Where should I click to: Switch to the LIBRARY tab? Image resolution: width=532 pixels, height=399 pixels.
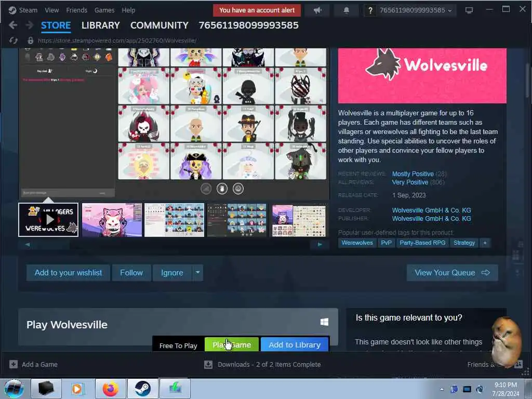[x=101, y=25]
